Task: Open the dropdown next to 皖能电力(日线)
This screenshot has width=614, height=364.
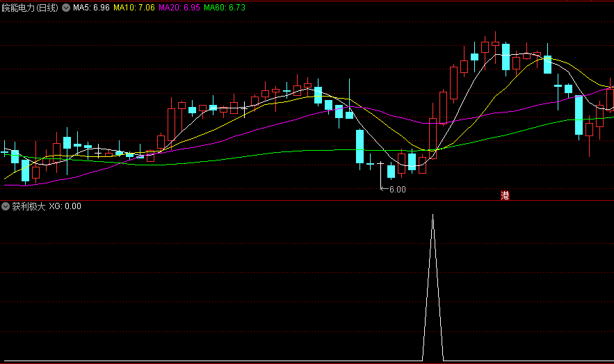Action: click(x=66, y=8)
